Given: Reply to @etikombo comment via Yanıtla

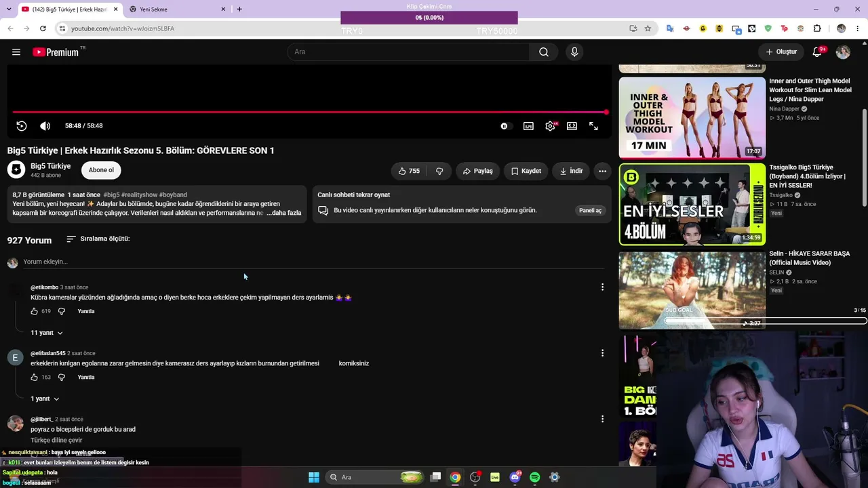Looking at the screenshot, I should coord(86,311).
